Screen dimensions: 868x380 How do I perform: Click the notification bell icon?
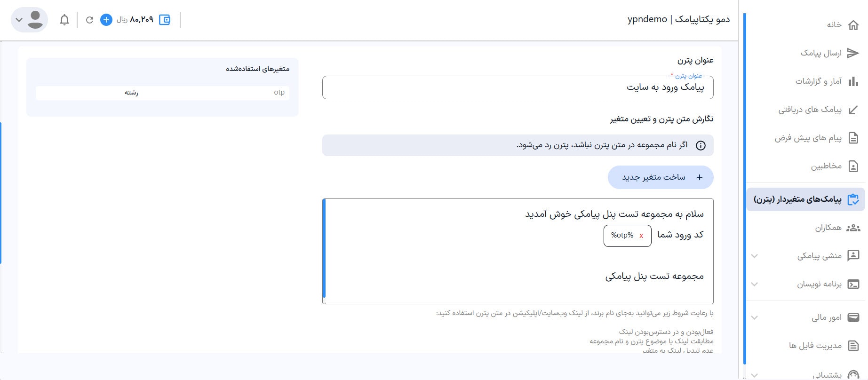click(64, 20)
